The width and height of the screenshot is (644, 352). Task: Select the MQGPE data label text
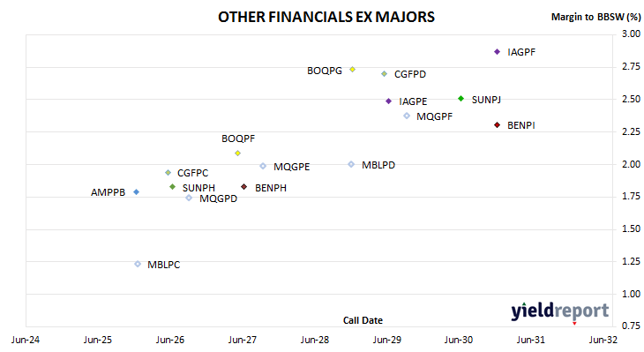pyautogui.click(x=292, y=167)
